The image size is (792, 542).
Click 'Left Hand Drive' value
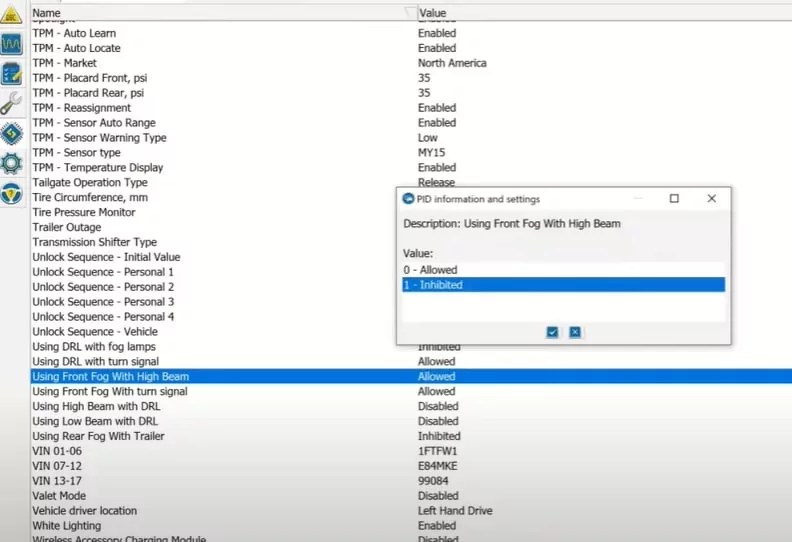coord(455,511)
